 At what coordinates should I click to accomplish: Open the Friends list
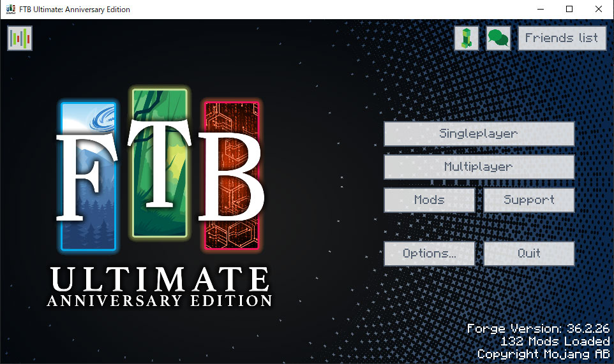562,38
